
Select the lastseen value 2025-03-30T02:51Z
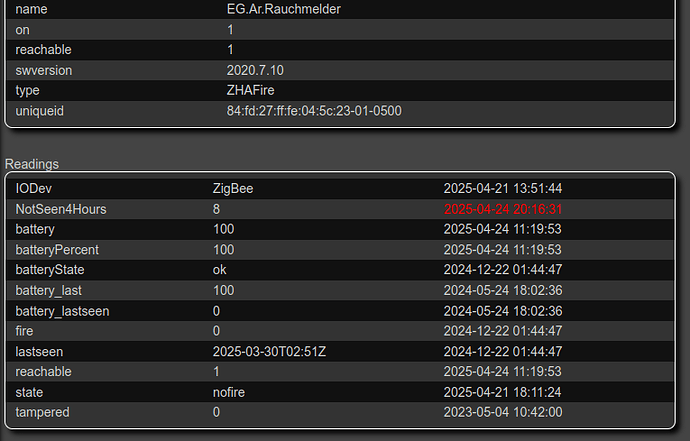click(x=269, y=352)
